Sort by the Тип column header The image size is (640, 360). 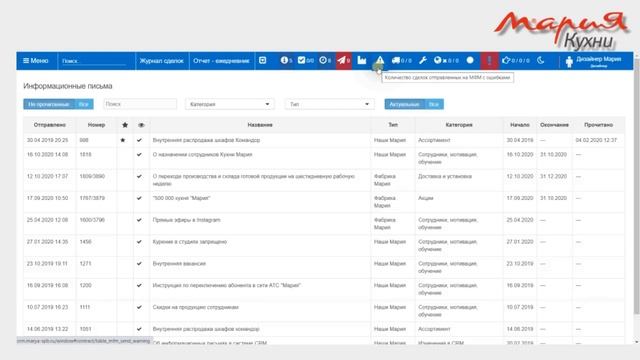coord(393,125)
